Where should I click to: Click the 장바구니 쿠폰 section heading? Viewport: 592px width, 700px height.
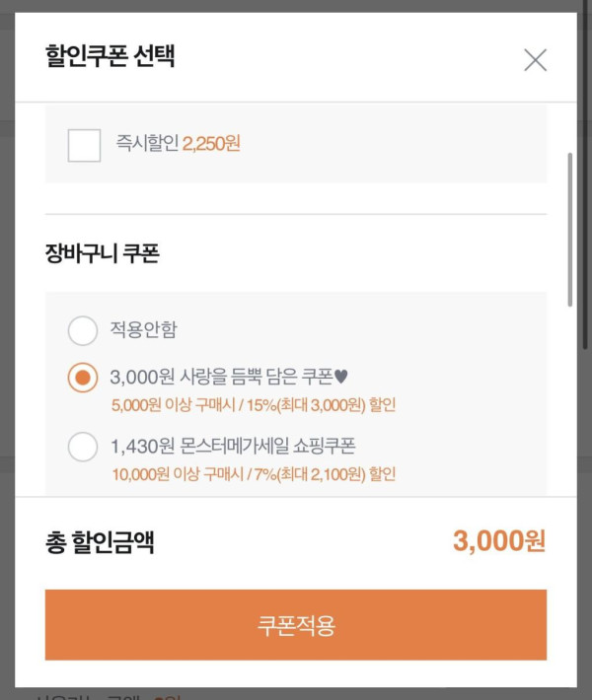coord(103,253)
